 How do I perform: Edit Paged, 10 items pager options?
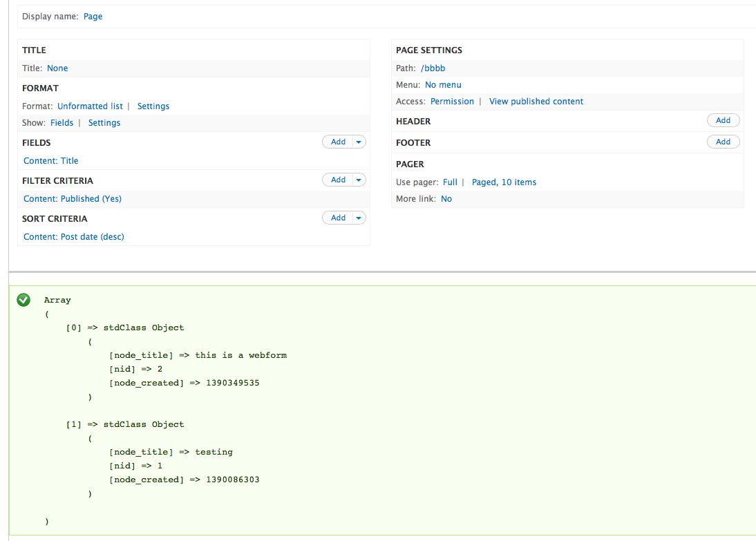coord(504,182)
